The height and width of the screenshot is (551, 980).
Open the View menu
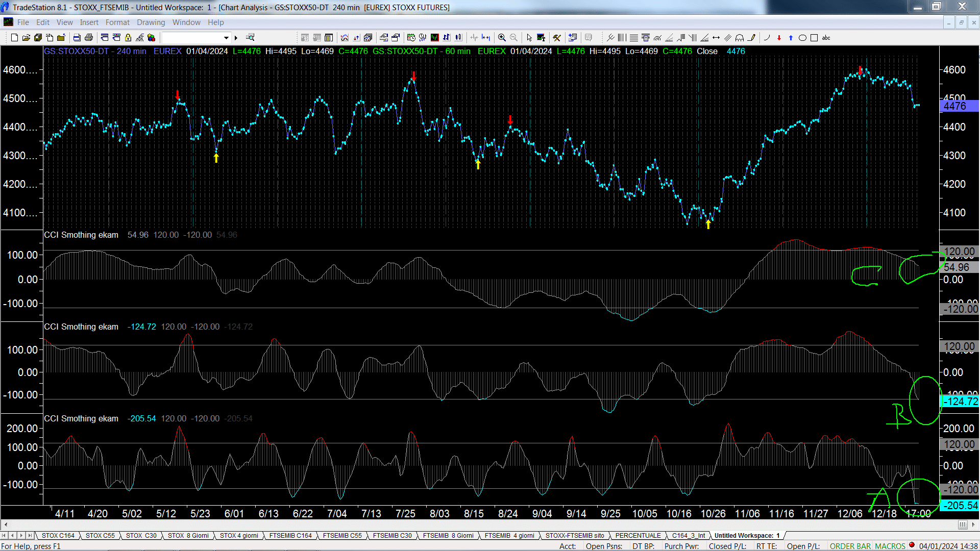tap(65, 22)
